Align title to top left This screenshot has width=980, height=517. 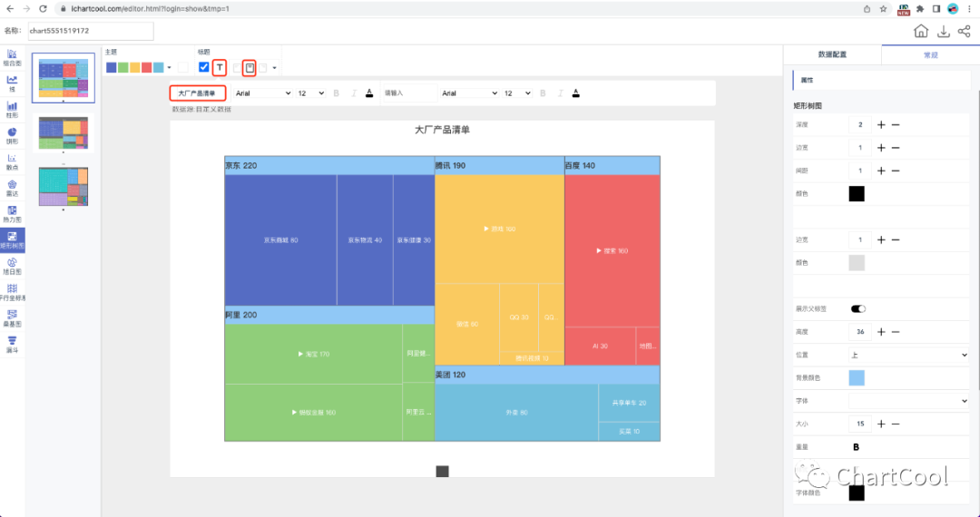click(x=236, y=67)
